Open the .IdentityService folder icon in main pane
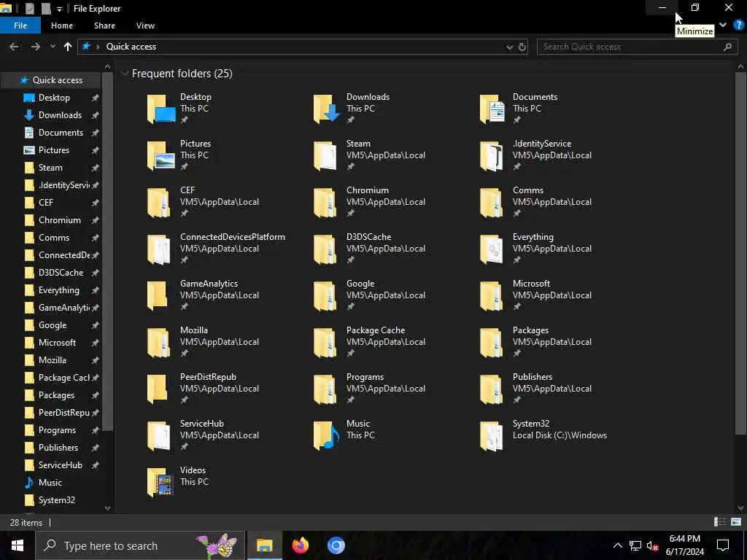 [492, 155]
